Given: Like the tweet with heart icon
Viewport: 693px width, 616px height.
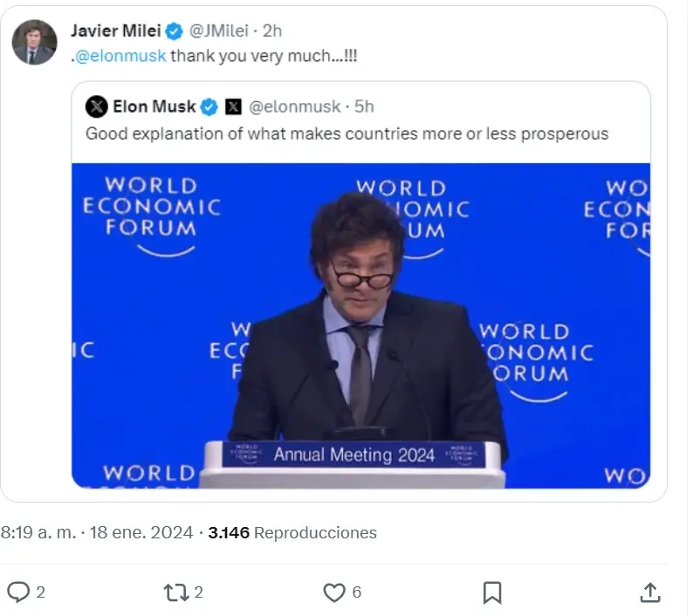Looking at the screenshot, I should click(334, 592).
